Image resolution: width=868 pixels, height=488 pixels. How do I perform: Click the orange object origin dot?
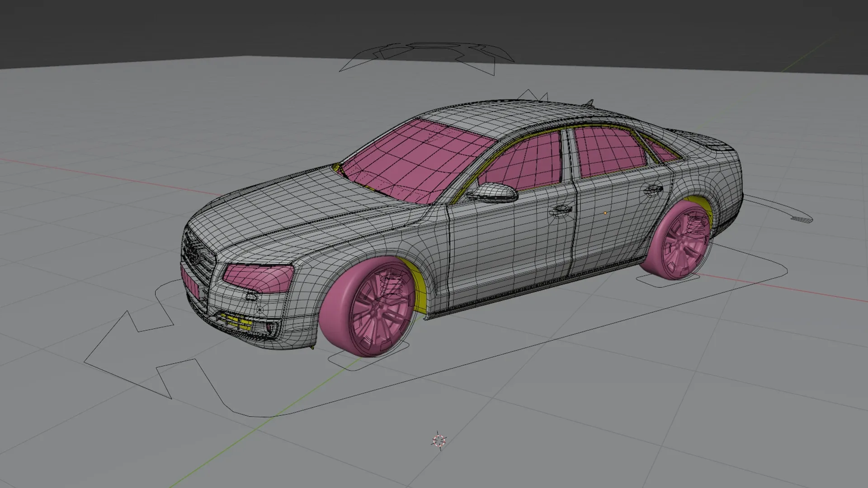(x=605, y=213)
